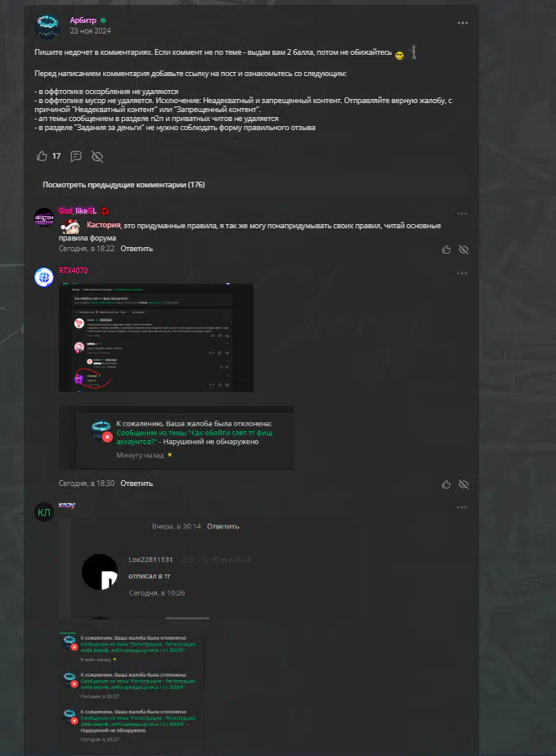Open three-dot menu on the КЛ user's comment
The image size is (556, 756).
(x=462, y=507)
